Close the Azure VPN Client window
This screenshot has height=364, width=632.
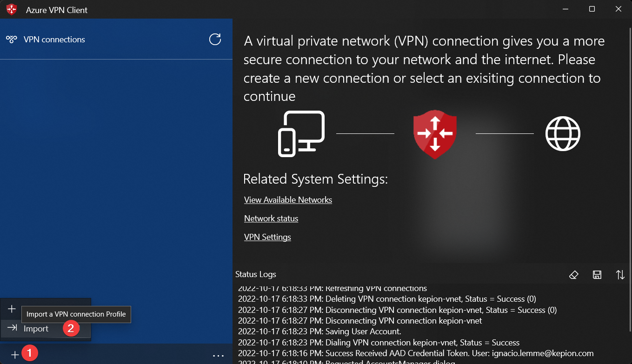pyautogui.click(x=618, y=9)
